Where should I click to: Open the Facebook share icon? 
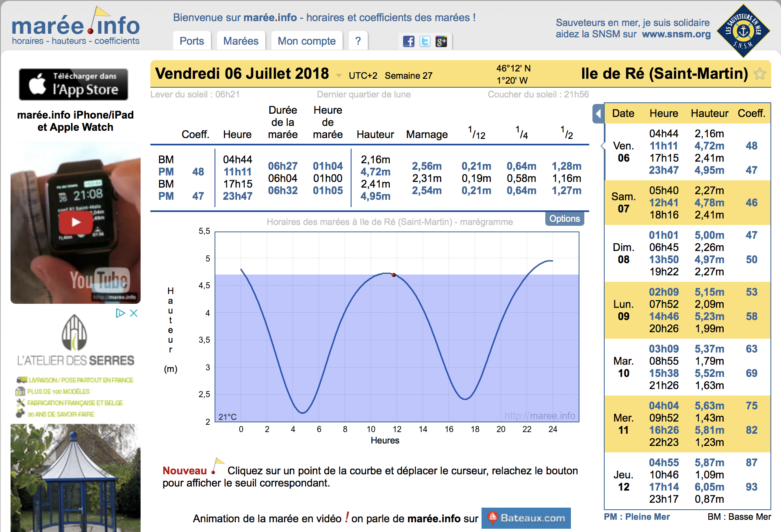(408, 41)
